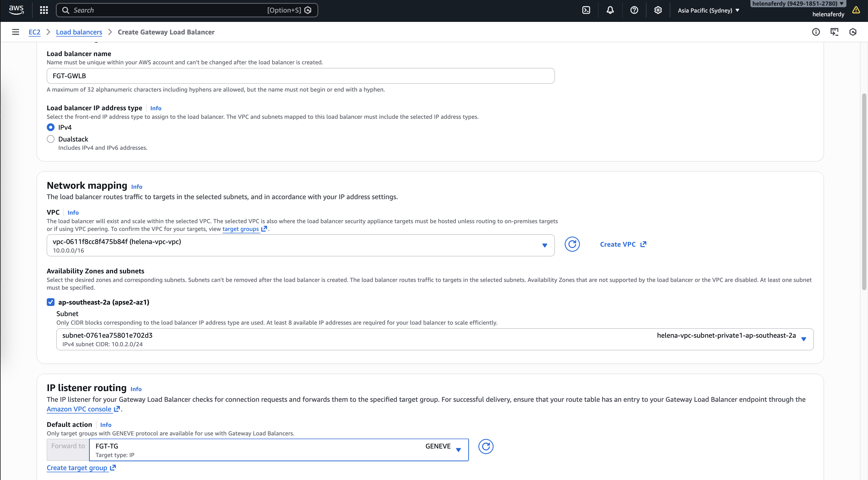Open the notifications bell
Image resolution: width=868 pixels, height=480 pixels.
click(x=610, y=10)
